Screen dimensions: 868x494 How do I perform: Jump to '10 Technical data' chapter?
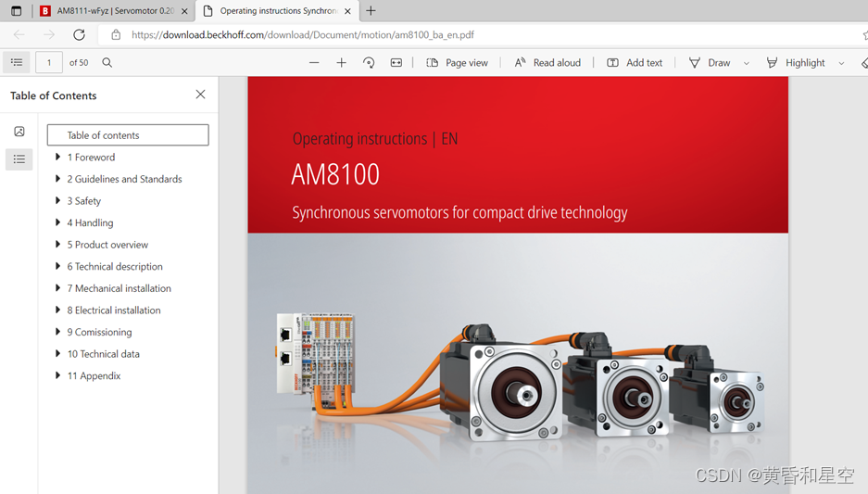click(x=104, y=354)
